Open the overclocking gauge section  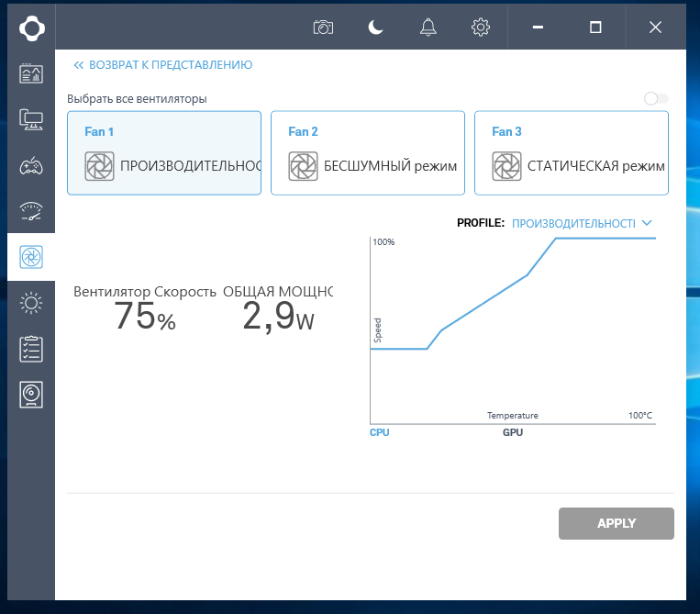[x=31, y=211]
